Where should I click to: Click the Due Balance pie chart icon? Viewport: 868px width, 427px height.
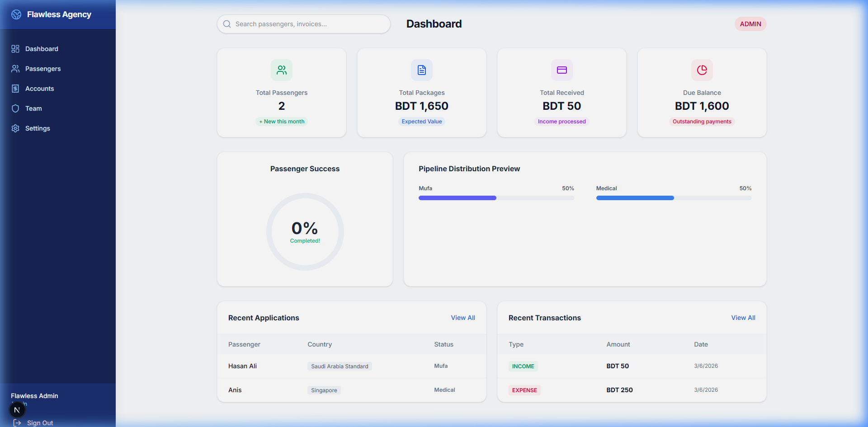702,70
